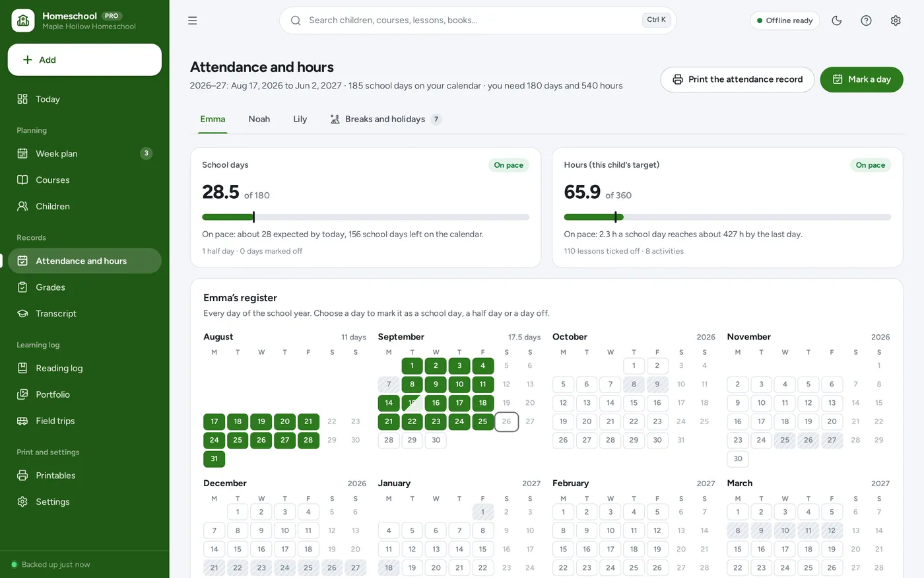Open the Reading log page
Viewport: 924px width, 578px height.
[84, 368]
